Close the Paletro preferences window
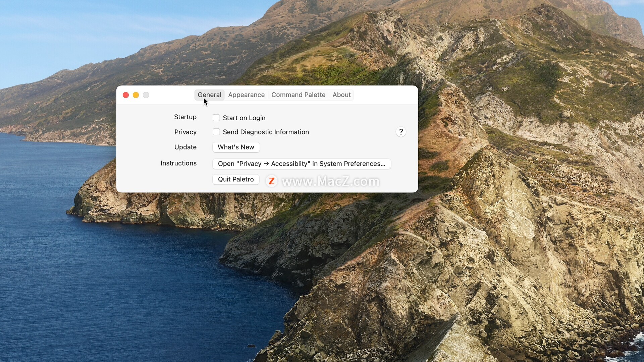Image resolution: width=644 pixels, height=362 pixels. [x=126, y=95]
